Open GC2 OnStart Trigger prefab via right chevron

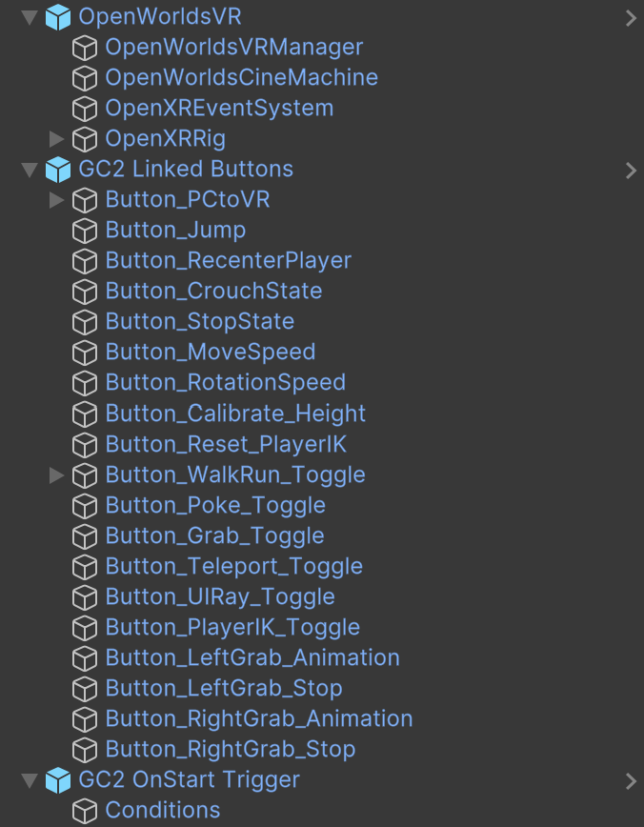(630, 780)
